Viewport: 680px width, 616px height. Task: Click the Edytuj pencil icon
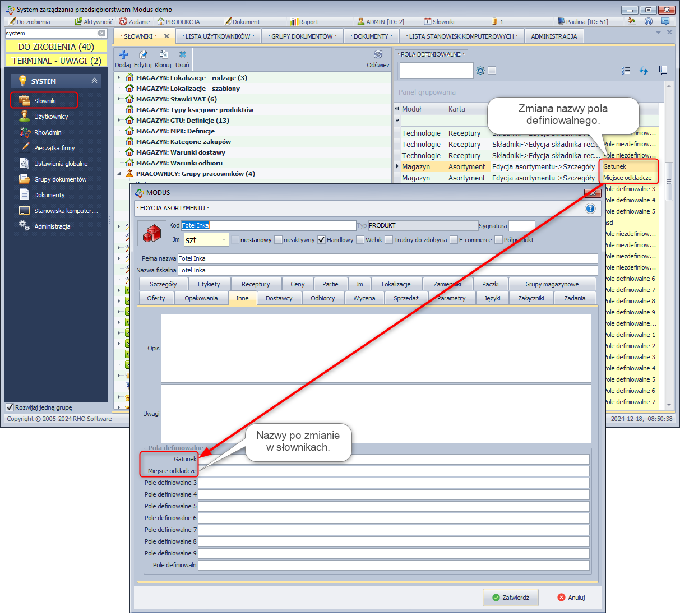click(143, 55)
